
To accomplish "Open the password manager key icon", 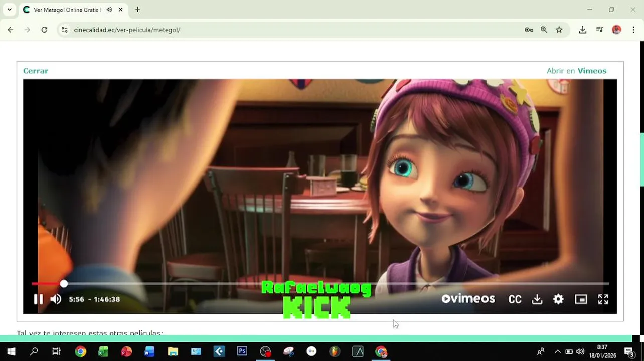I will (x=529, y=30).
